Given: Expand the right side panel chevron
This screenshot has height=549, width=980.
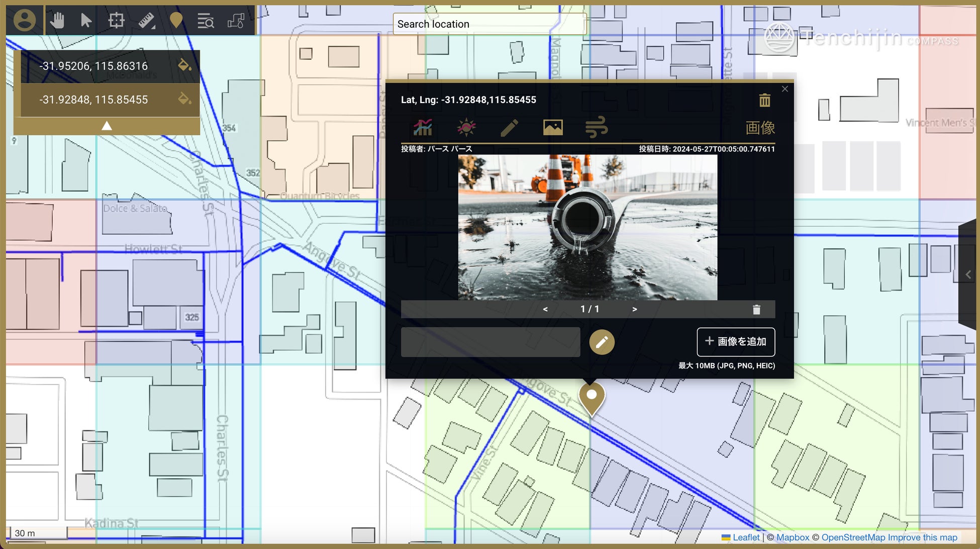Looking at the screenshot, I should point(968,274).
